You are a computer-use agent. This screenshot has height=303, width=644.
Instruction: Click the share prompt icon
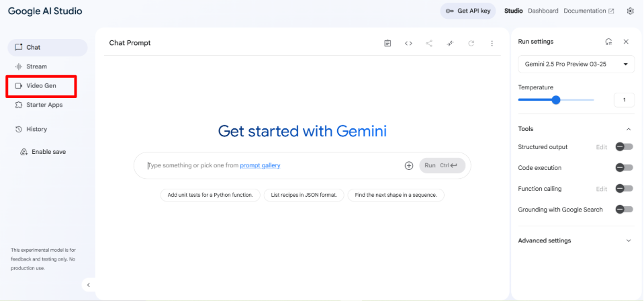click(x=429, y=43)
